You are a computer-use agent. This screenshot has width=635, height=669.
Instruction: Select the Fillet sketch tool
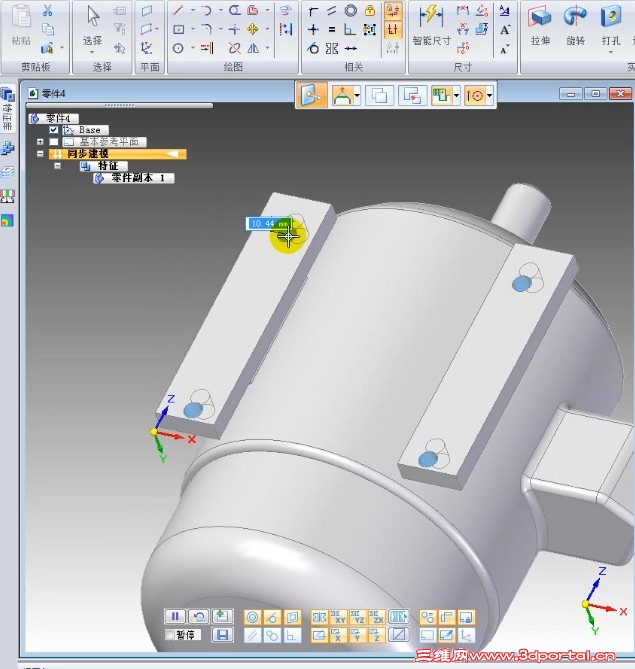pos(206,29)
